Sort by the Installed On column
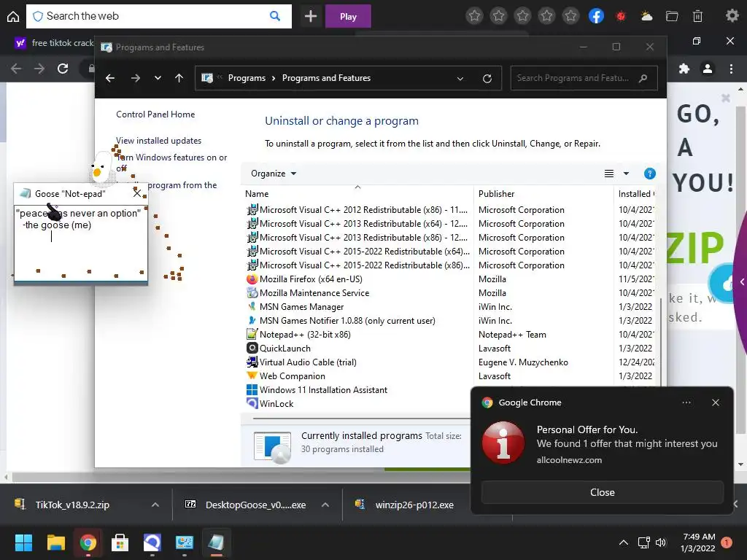This screenshot has height=560, width=747. click(x=635, y=194)
